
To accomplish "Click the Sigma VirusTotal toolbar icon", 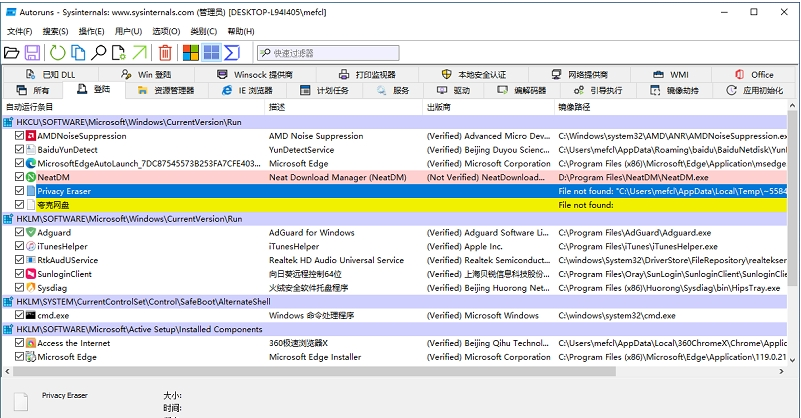I will coord(232,53).
